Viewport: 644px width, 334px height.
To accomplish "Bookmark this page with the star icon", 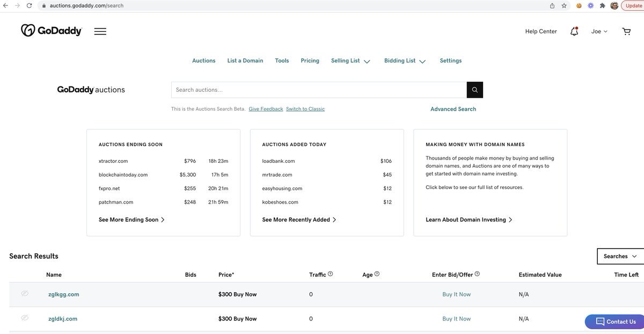I will click(564, 5).
